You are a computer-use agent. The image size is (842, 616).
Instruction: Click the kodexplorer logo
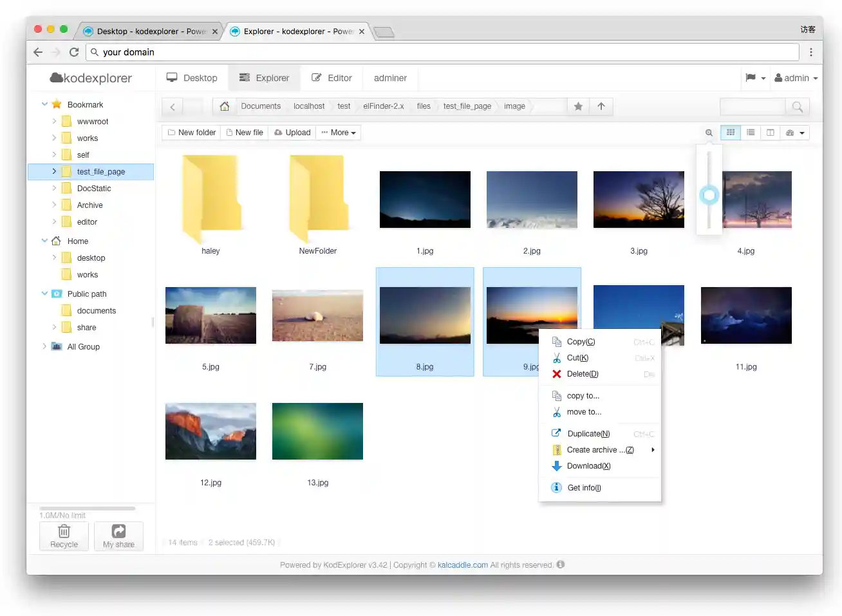(91, 77)
